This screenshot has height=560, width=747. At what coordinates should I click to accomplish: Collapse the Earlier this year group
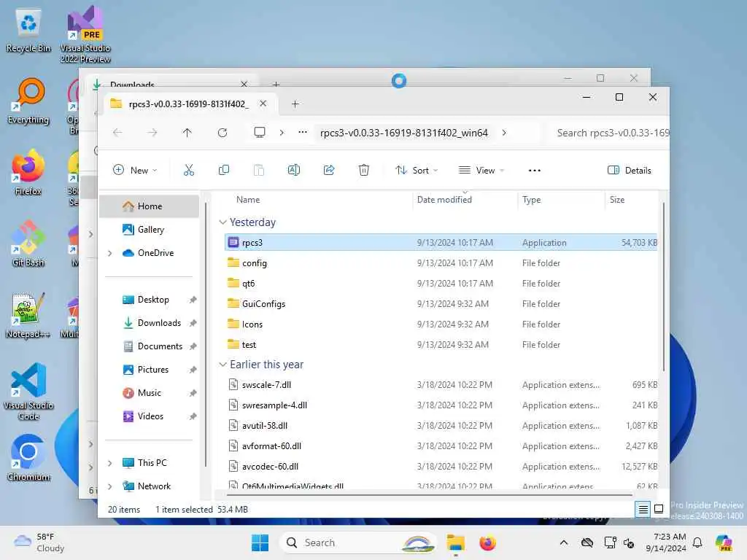click(x=222, y=365)
